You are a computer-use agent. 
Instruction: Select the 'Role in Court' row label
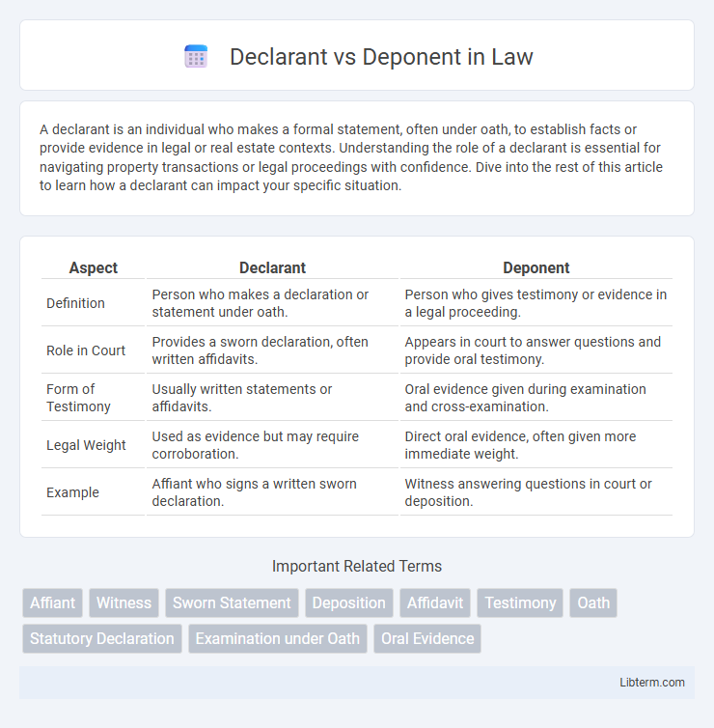pos(86,350)
